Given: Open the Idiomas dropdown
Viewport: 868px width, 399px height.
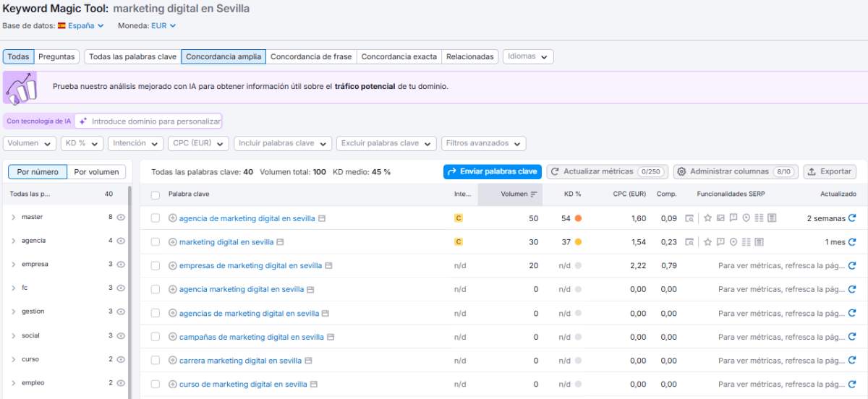Looking at the screenshot, I should (528, 56).
